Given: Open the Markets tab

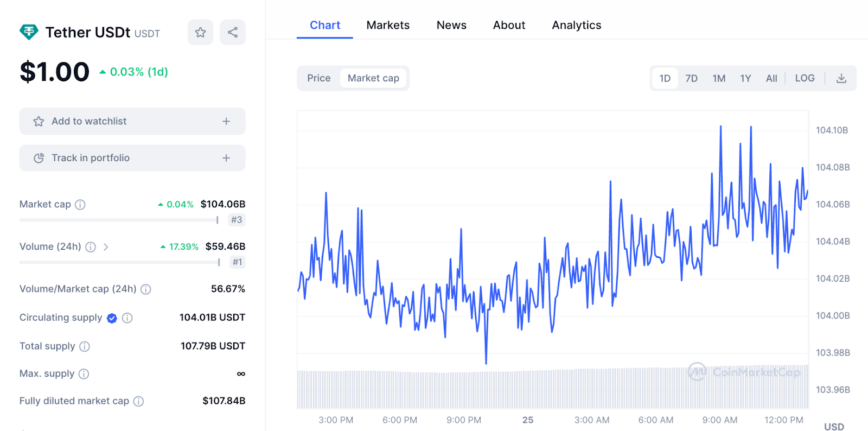Looking at the screenshot, I should [x=388, y=25].
